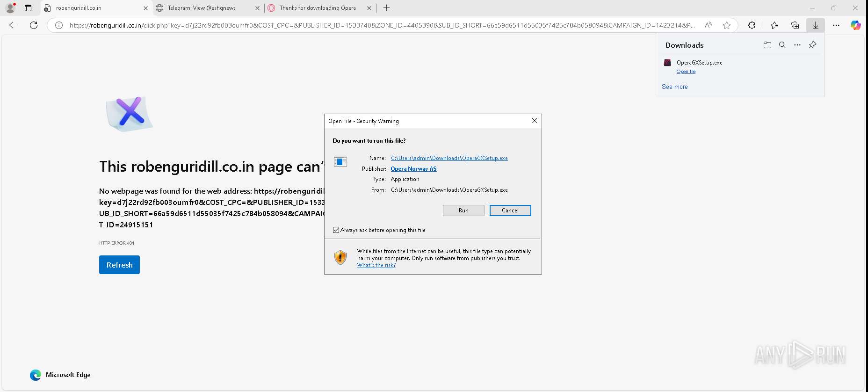868x392 pixels.
Task: Close the robenguridill.co.in tab
Action: point(145,8)
